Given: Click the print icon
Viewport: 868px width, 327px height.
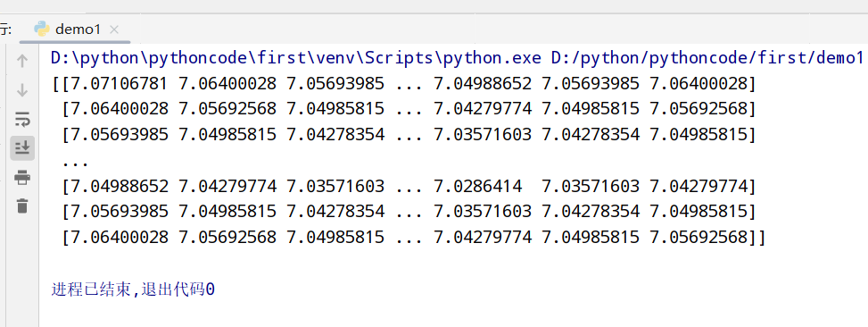Looking at the screenshot, I should (x=22, y=178).
